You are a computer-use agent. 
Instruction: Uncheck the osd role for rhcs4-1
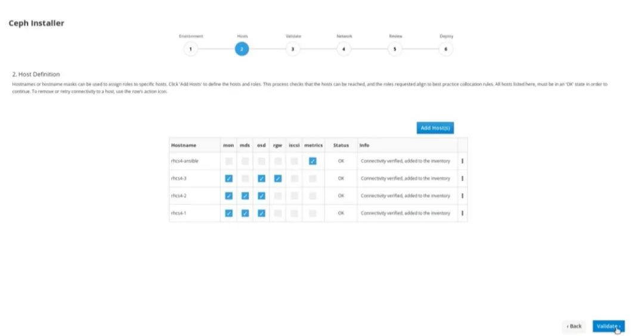(261, 213)
